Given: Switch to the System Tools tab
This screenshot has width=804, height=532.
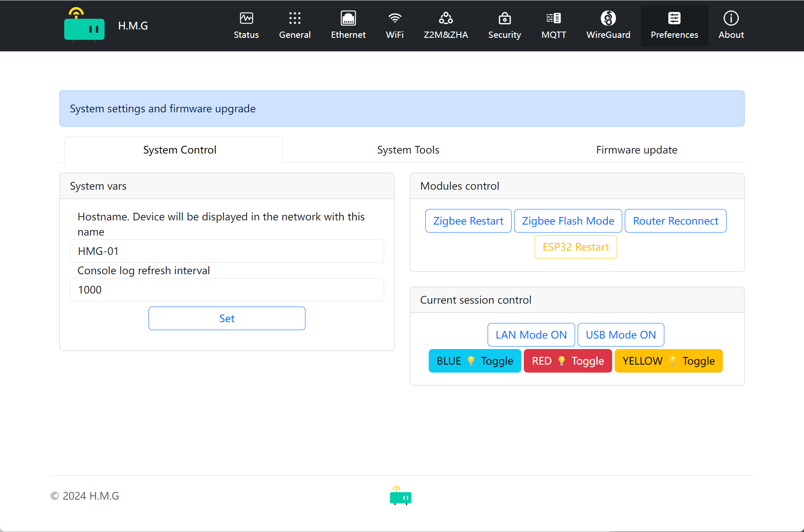Looking at the screenshot, I should pos(408,150).
